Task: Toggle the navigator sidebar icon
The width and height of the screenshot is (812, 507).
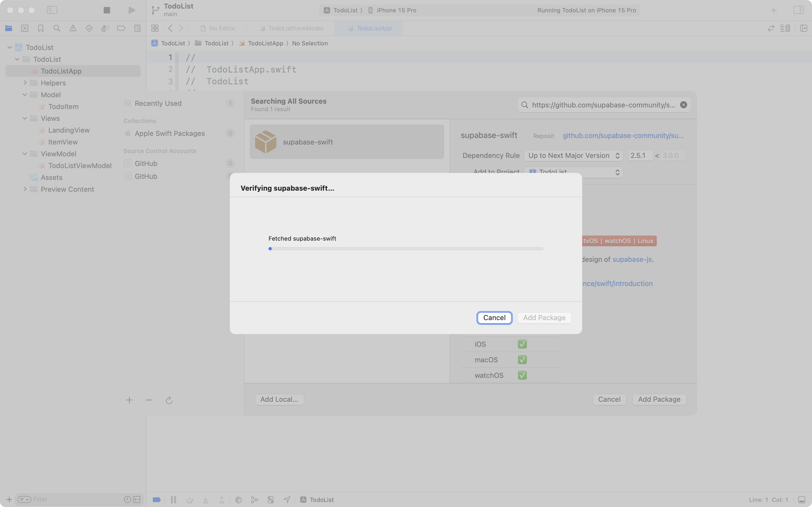Action: [x=52, y=10]
